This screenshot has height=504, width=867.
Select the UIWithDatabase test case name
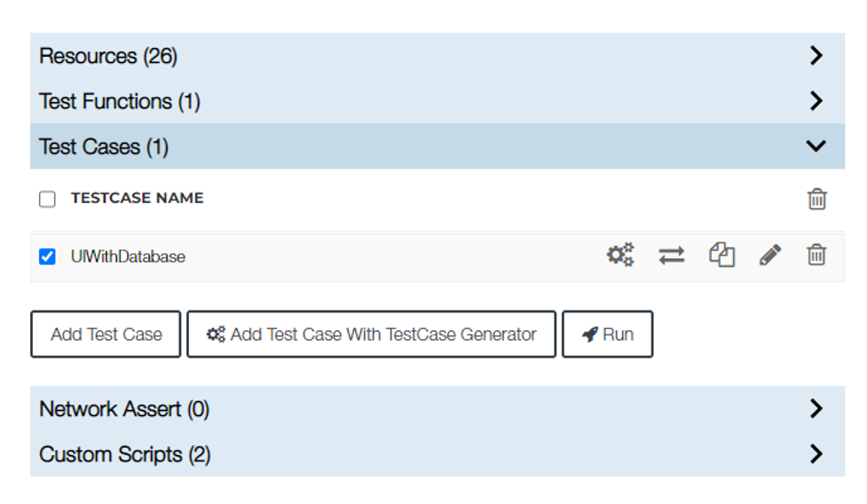click(128, 256)
